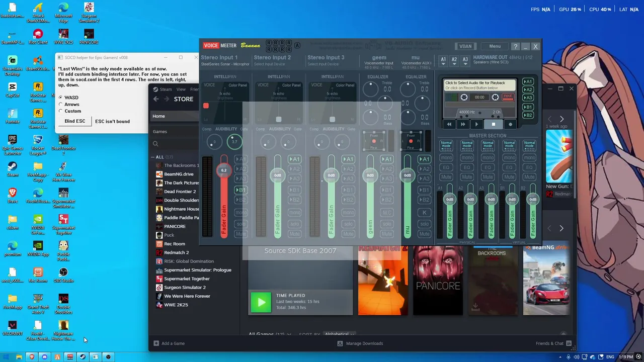Select the VALORANT desktop shortcut
This screenshot has height=362, width=644.
12,328
